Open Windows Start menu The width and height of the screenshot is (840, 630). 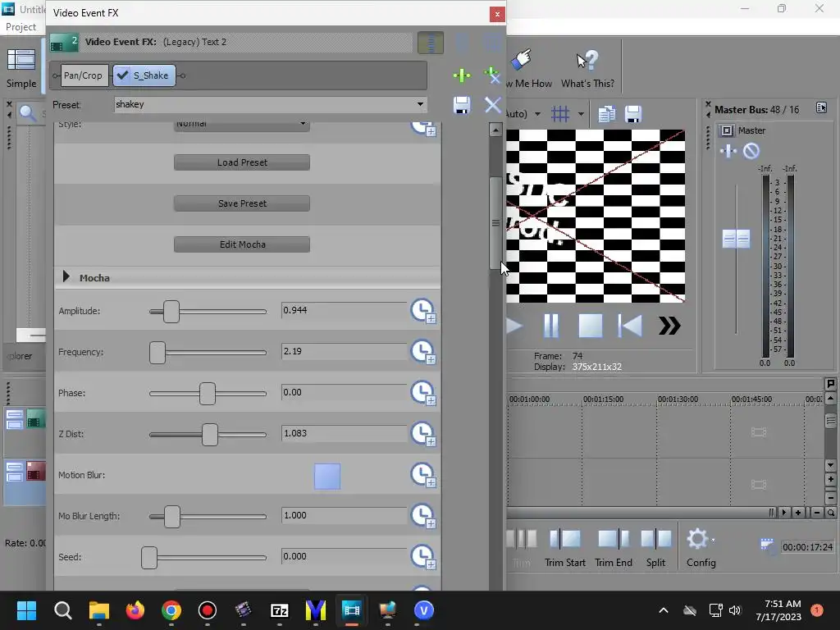pyautogui.click(x=26, y=610)
